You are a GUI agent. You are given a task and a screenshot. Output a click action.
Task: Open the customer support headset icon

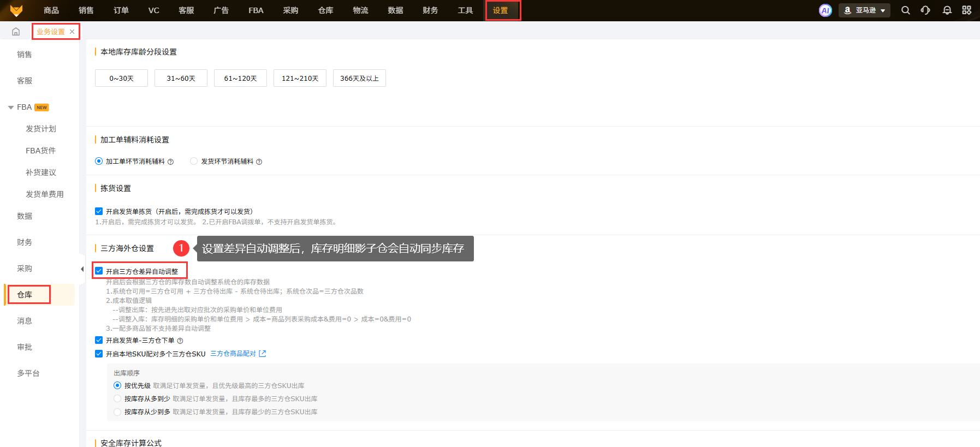[x=925, y=10]
